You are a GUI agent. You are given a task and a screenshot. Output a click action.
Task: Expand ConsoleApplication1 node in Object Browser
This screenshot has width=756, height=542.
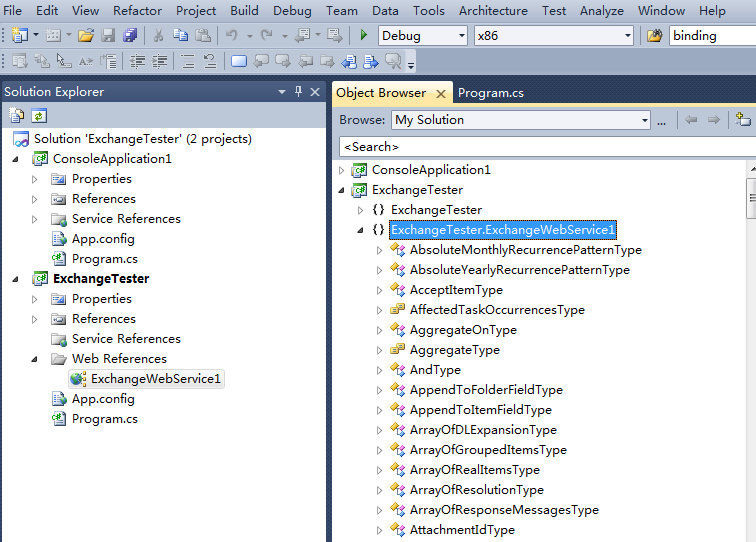coord(341,170)
